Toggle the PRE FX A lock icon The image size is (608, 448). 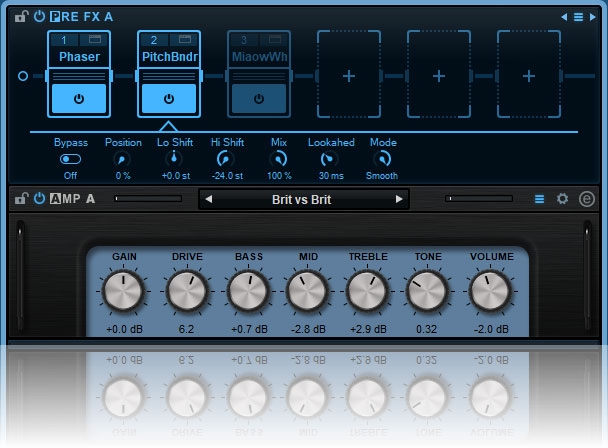click(x=21, y=16)
